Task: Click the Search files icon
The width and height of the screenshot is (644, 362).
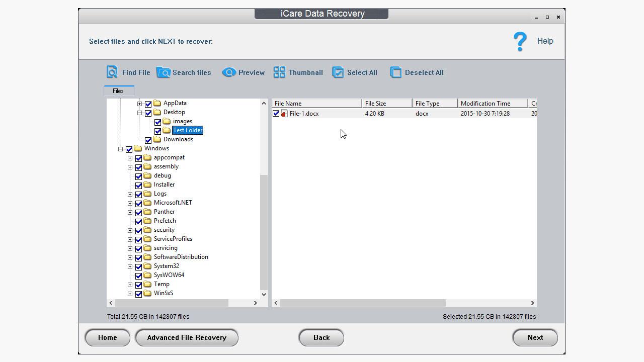Action: pyautogui.click(x=164, y=72)
